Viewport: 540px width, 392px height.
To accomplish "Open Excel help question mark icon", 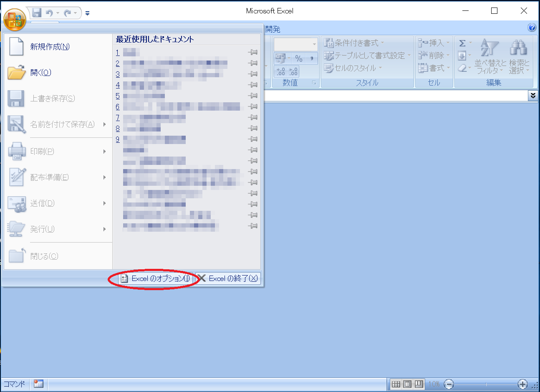I will coord(532,28).
